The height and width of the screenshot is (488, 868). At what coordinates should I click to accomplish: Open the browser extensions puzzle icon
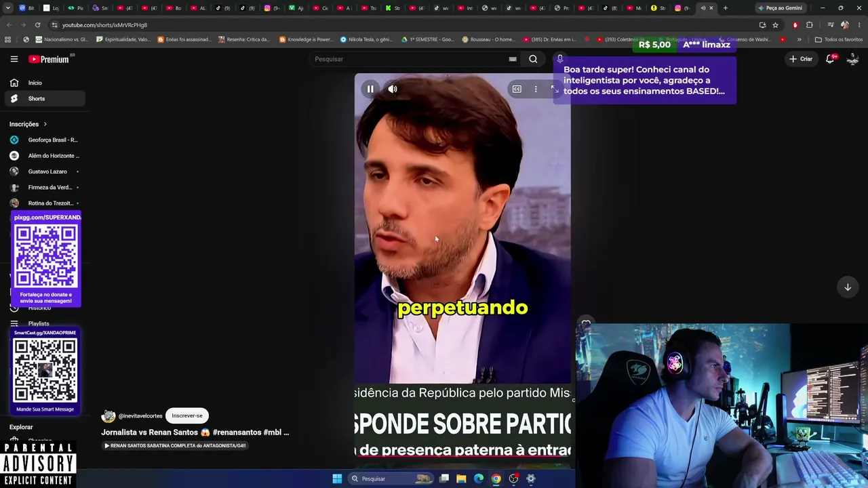[809, 25]
